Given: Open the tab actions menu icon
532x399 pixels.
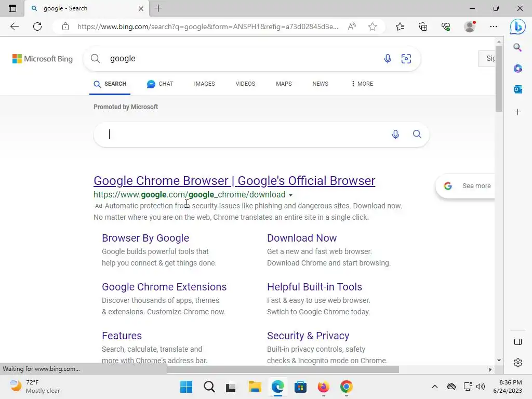Looking at the screenshot, I should coord(12,8).
